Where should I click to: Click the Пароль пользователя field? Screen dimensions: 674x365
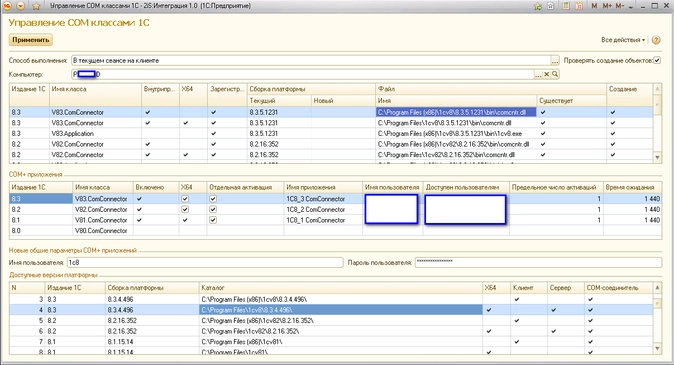[538, 262]
